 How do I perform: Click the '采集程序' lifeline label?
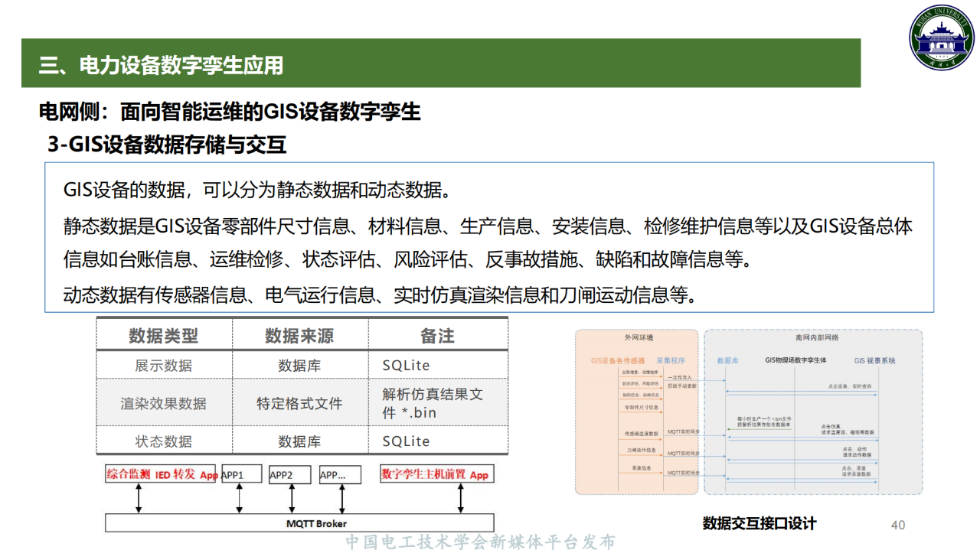tap(670, 360)
